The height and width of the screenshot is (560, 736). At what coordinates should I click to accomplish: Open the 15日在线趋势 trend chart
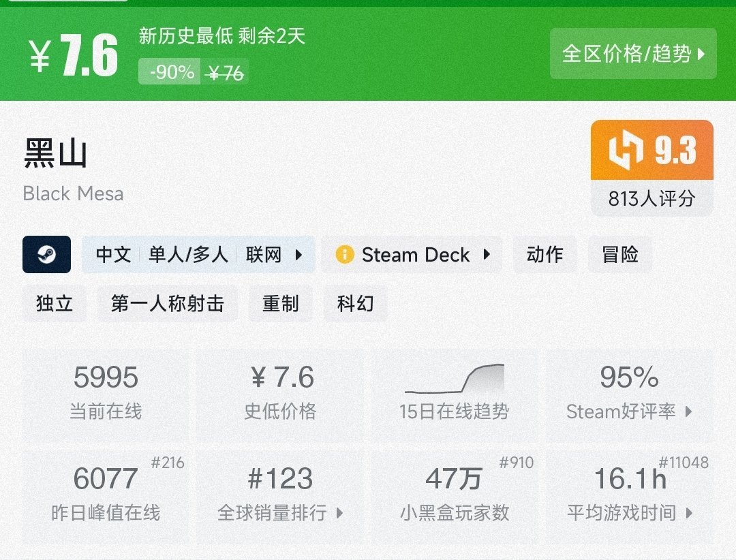coord(455,395)
